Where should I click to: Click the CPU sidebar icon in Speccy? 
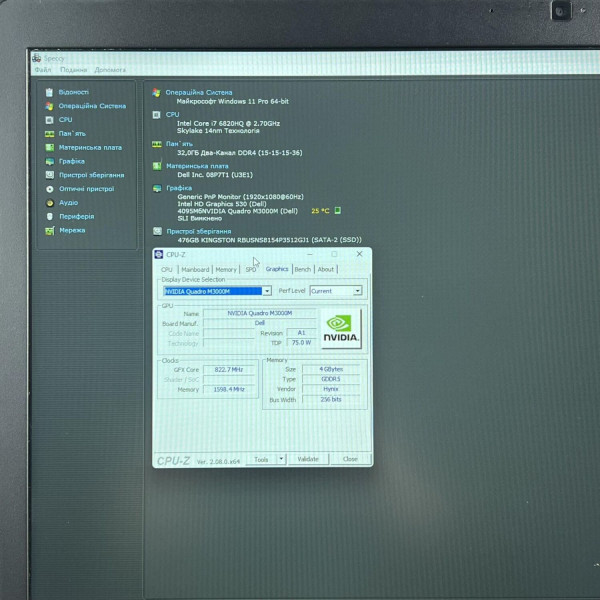click(49, 120)
